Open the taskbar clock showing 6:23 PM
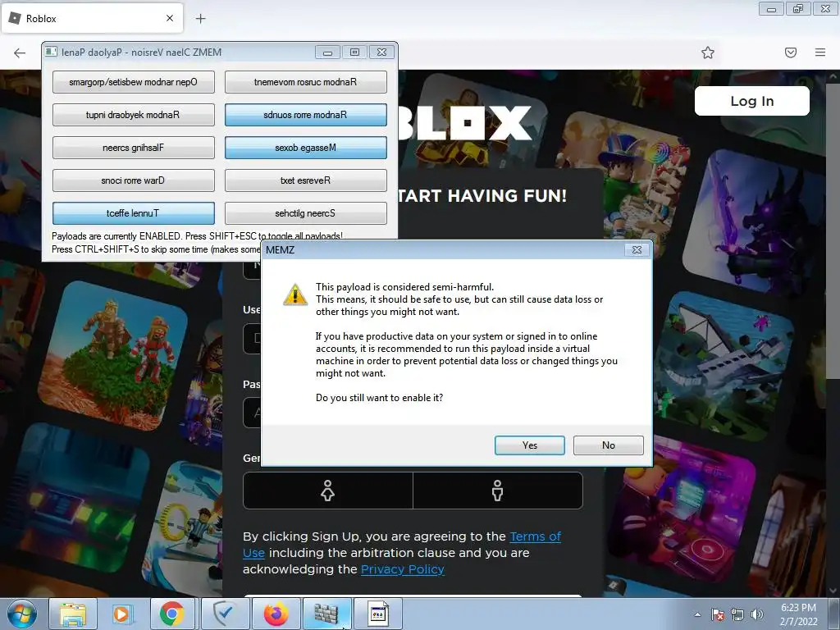Image resolution: width=840 pixels, height=630 pixels. pyautogui.click(x=798, y=614)
